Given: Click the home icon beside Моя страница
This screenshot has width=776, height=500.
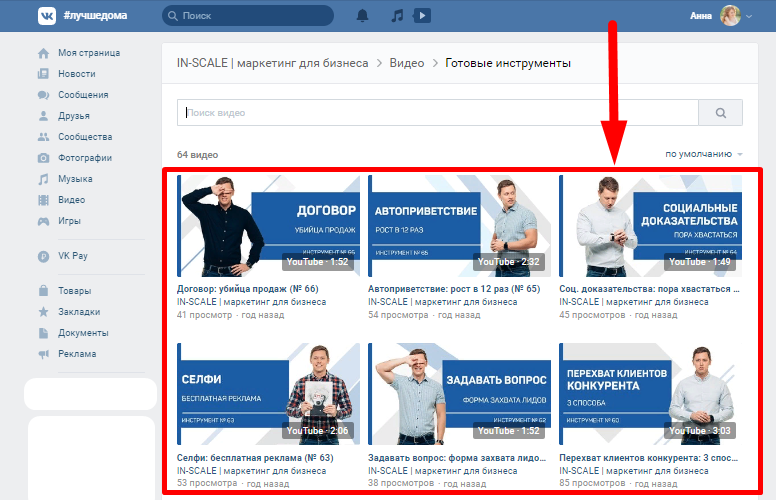Looking at the screenshot, I should point(44,53).
